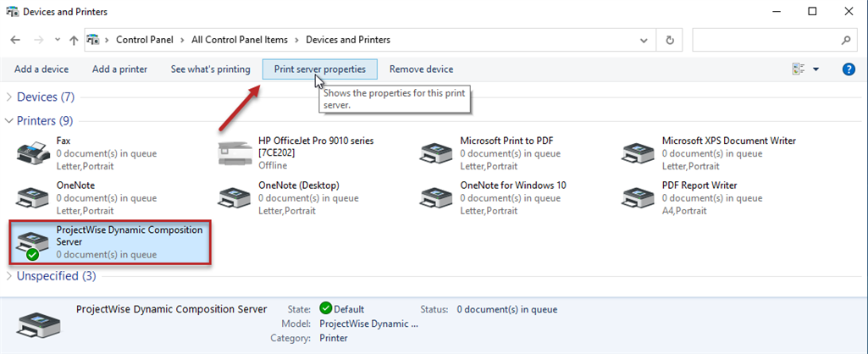Click the Forward navigation arrow

point(38,40)
